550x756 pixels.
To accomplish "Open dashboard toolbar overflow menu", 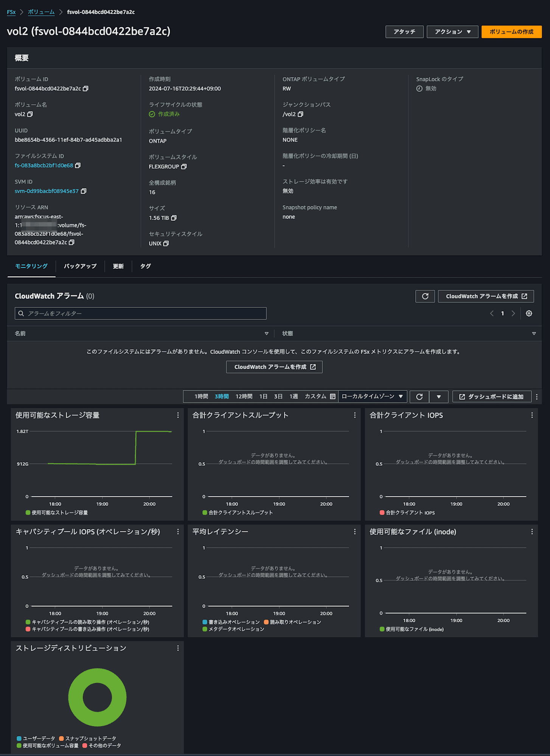I will (x=537, y=397).
